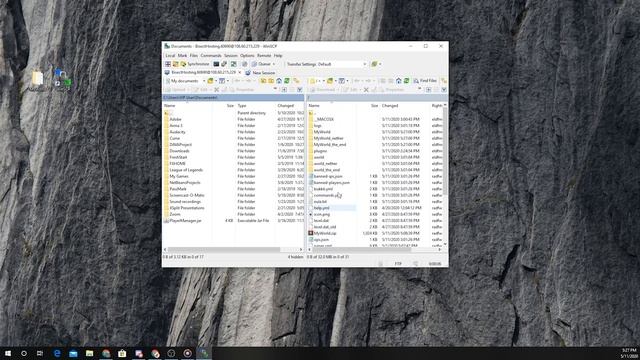Open the Options menu
640x360 pixels.
tap(247, 56)
